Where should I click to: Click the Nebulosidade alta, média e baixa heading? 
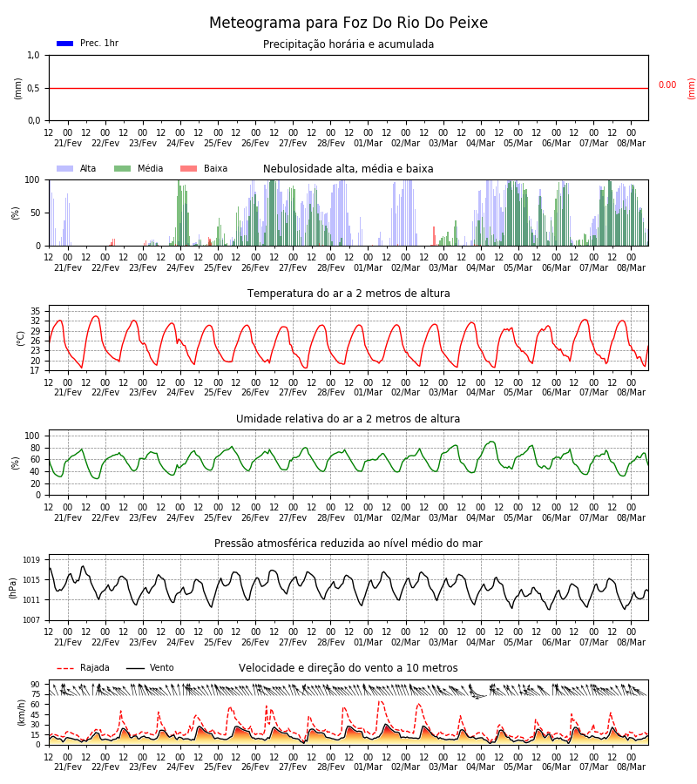click(348, 168)
